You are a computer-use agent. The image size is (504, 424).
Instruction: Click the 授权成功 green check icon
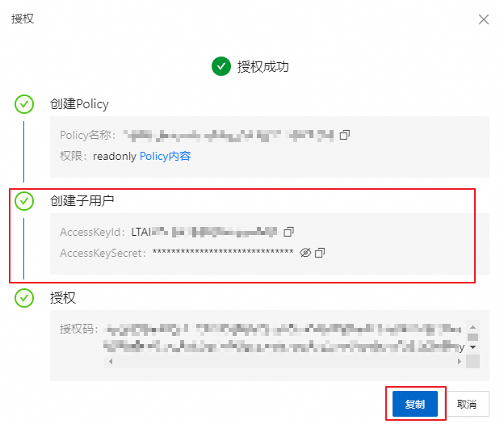coord(221,66)
